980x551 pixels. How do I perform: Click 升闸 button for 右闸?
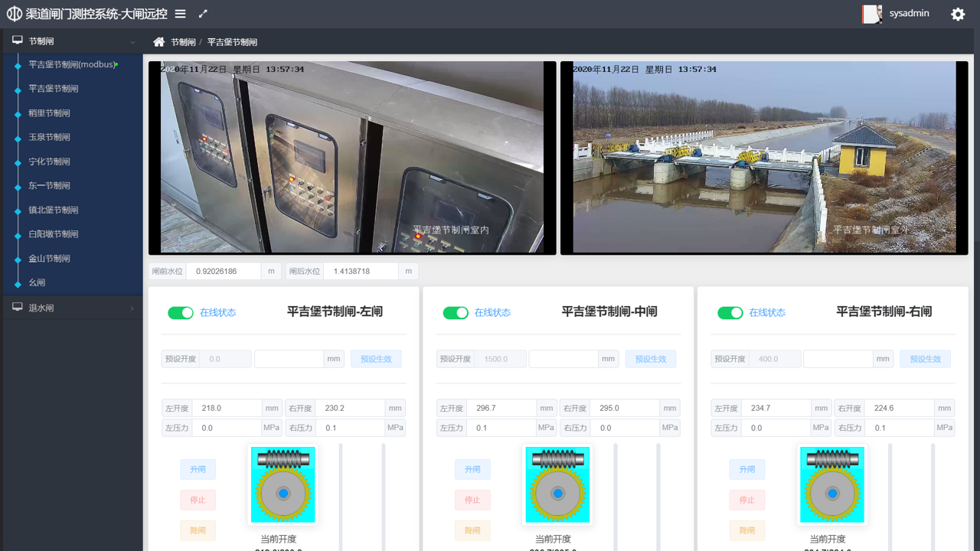[746, 469]
